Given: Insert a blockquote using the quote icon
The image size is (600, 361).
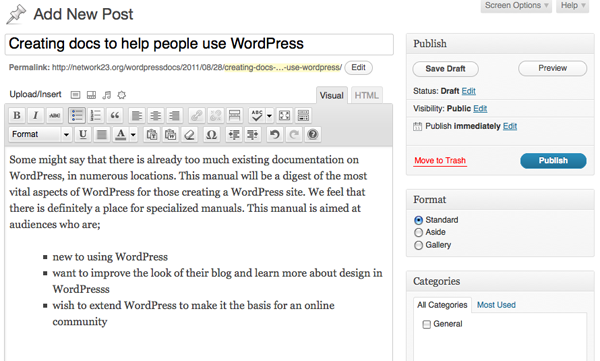Looking at the screenshot, I should click(x=114, y=115).
